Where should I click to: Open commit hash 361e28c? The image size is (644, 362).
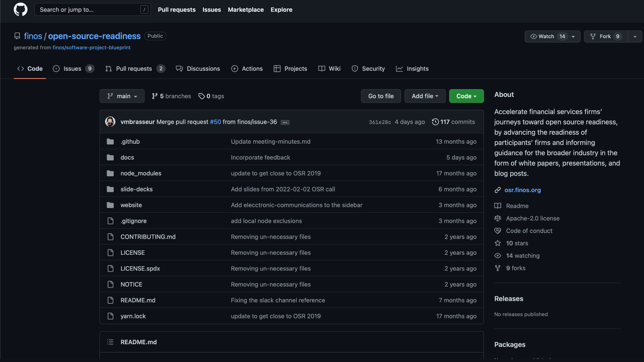pyautogui.click(x=380, y=122)
